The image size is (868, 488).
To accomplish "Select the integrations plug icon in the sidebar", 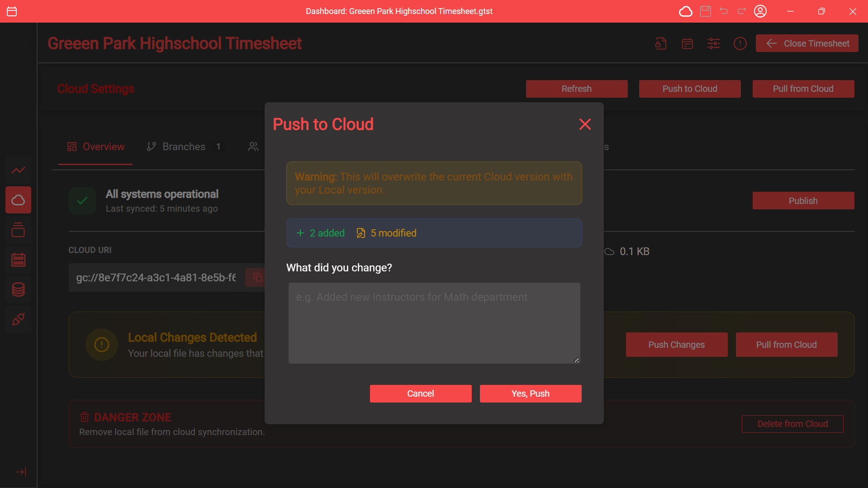I will pos(18,319).
